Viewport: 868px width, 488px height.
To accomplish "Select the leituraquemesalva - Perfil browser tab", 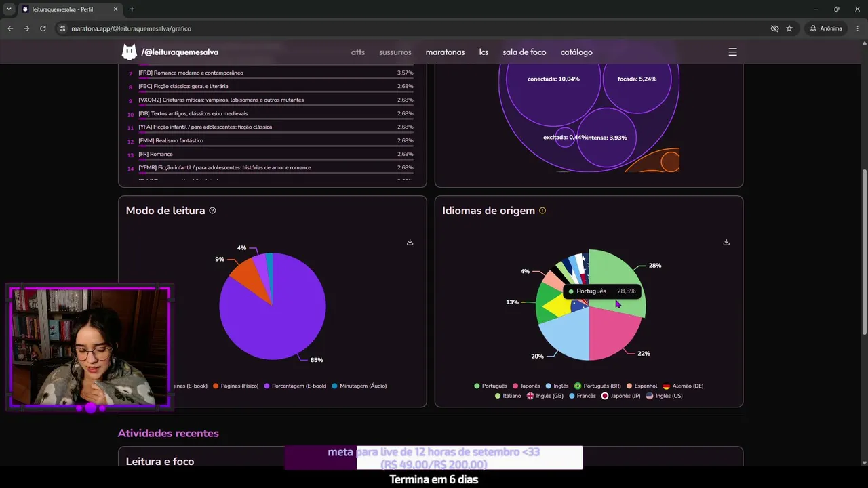I will (70, 9).
